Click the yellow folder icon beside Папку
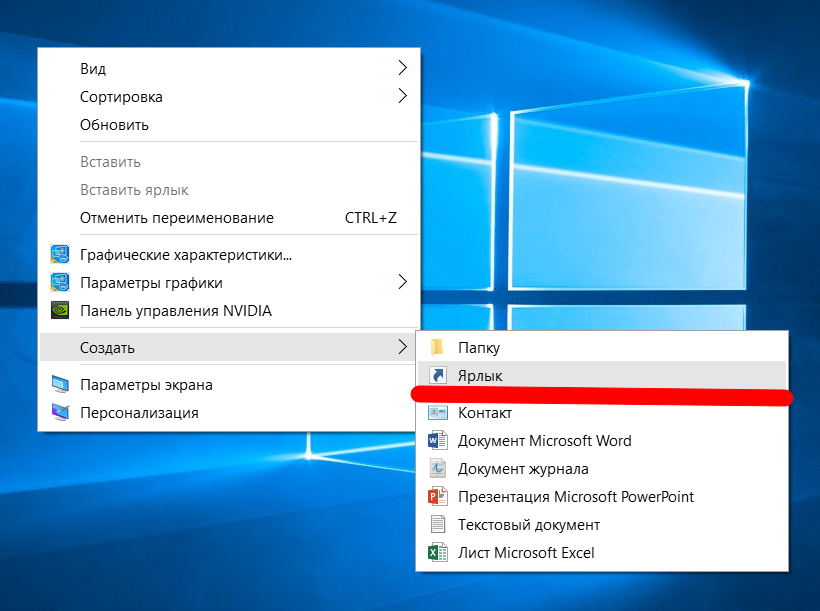The width and height of the screenshot is (820, 611). (437, 347)
